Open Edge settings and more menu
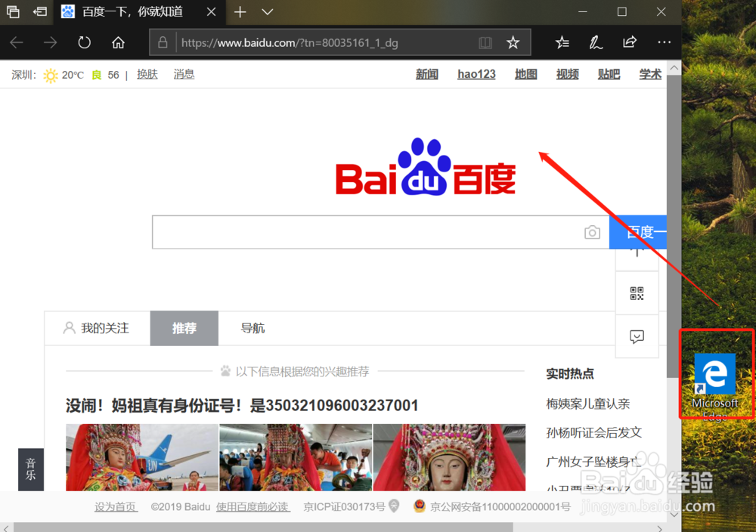 665,42
